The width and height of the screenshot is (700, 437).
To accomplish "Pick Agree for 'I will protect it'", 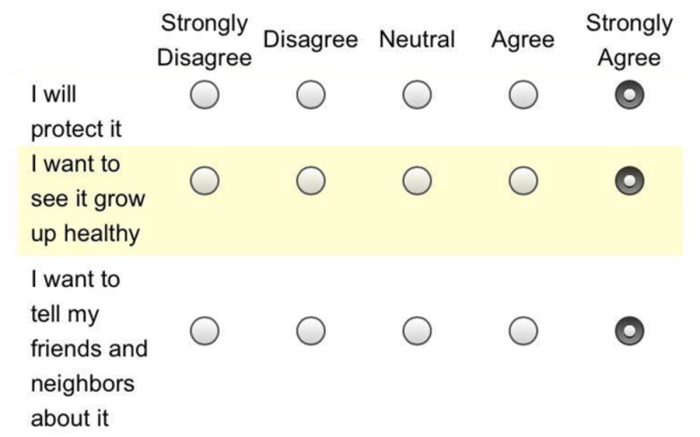I will [x=522, y=96].
